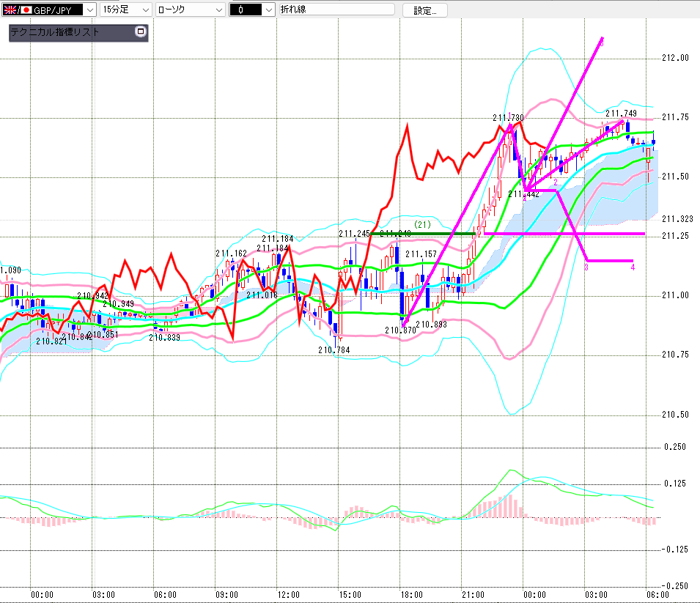Click the 211.018 price label
This screenshot has width=700, height=603.
(x=262, y=295)
